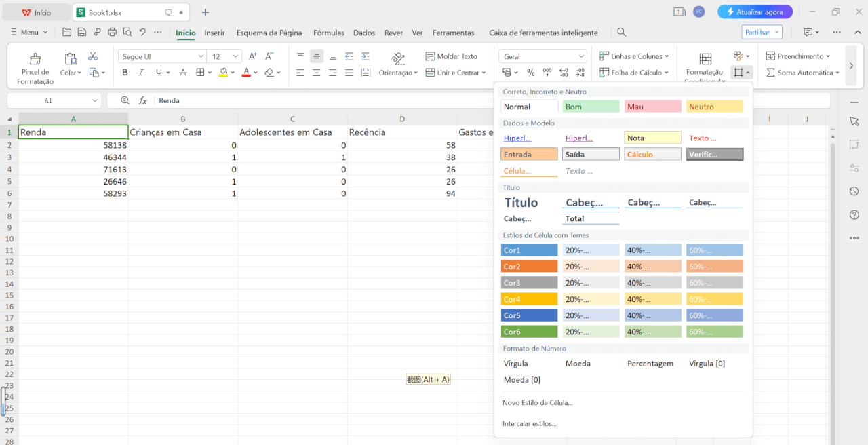Click the percent style icon
Viewport: 868px width, 445px height.
[x=530, y=73]
